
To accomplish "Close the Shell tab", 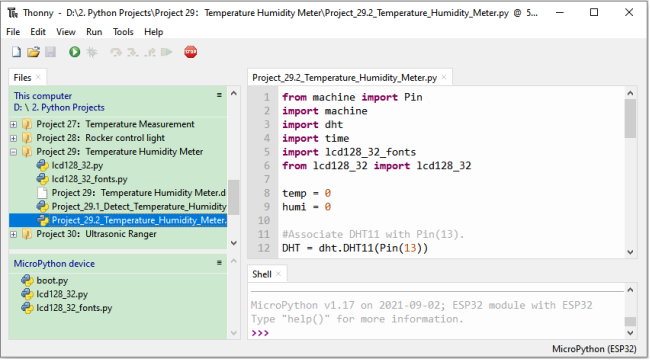I will 279,274.
